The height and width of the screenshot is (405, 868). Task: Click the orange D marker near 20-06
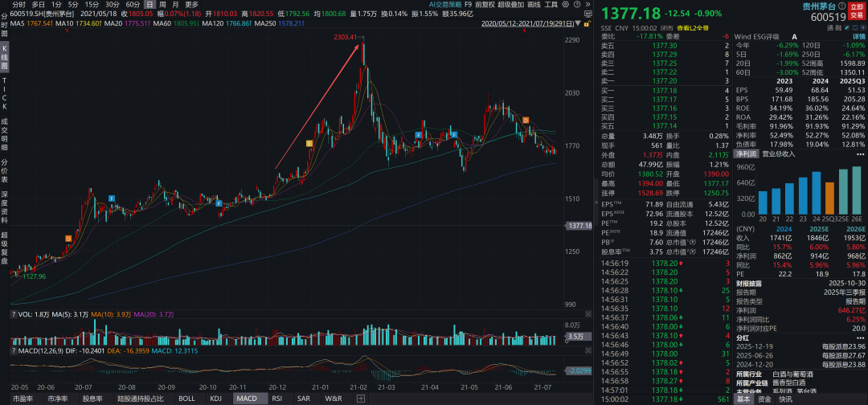click(x=68, y=239)
